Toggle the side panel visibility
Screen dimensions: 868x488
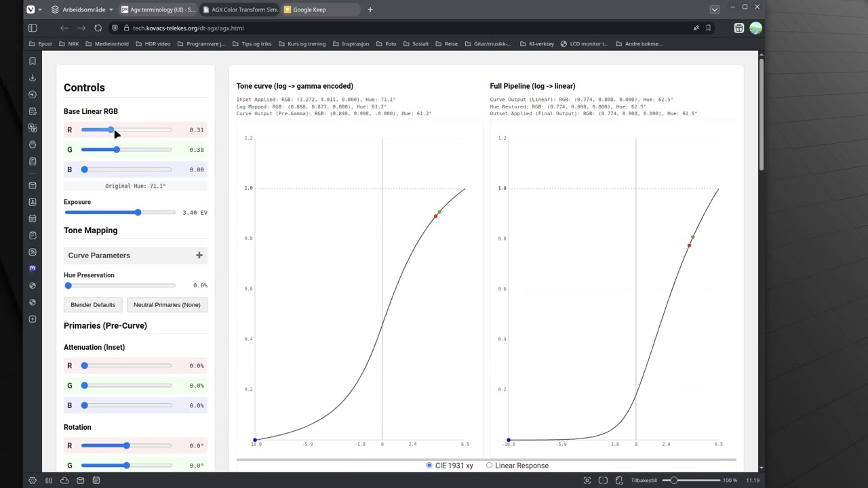coord(33,28)
